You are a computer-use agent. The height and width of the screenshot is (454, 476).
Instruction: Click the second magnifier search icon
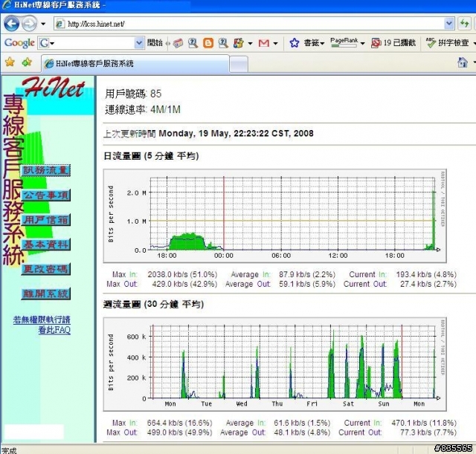pyautogui.click(x=223, y=43)
